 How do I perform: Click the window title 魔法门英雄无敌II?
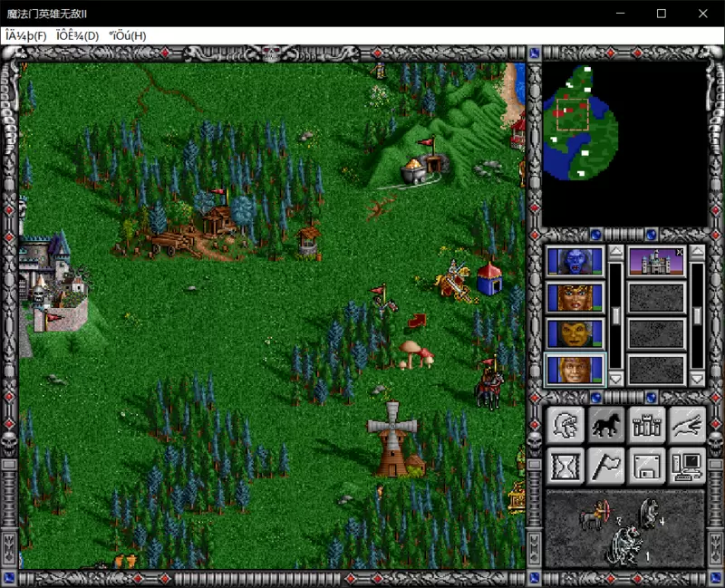click(x=47, y=14)
